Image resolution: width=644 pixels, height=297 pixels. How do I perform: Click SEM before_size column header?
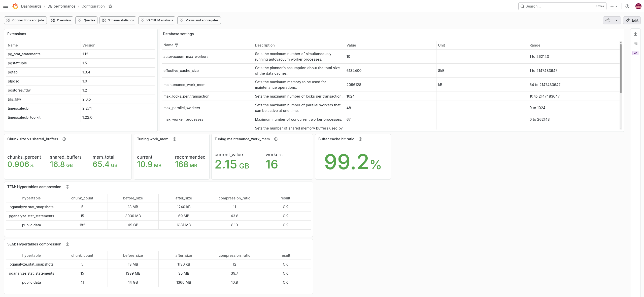133,256
